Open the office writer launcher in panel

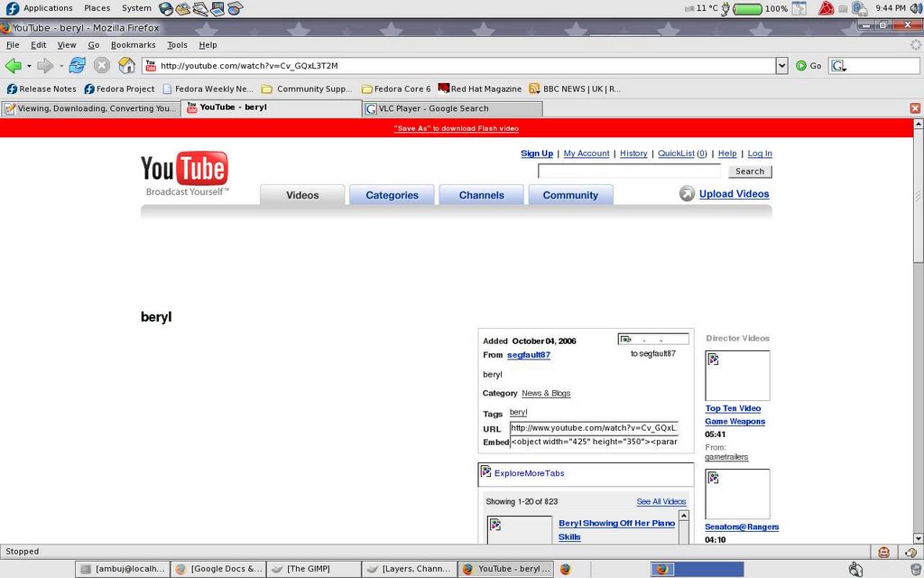coord(200,8)
